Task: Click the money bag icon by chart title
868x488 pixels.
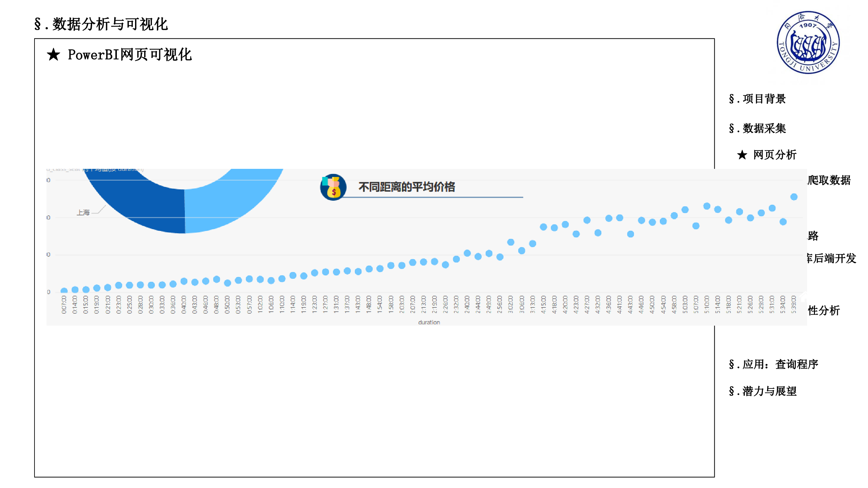Action: tap(333, 187)
